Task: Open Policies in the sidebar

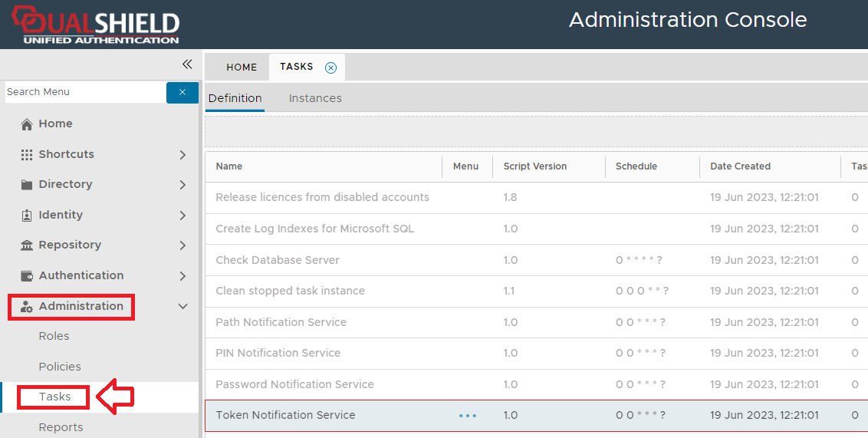Action: click(x=60, y=367)
